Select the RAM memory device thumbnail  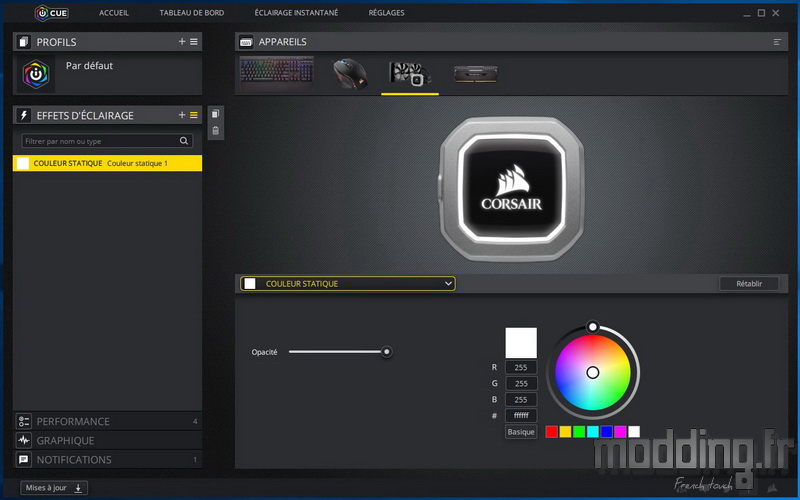(476, 74)
